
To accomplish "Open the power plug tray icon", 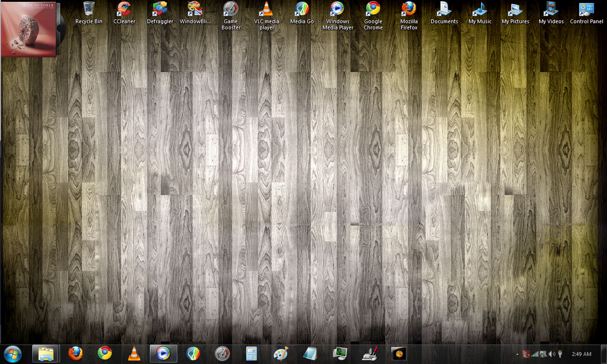I will point(561,354).
